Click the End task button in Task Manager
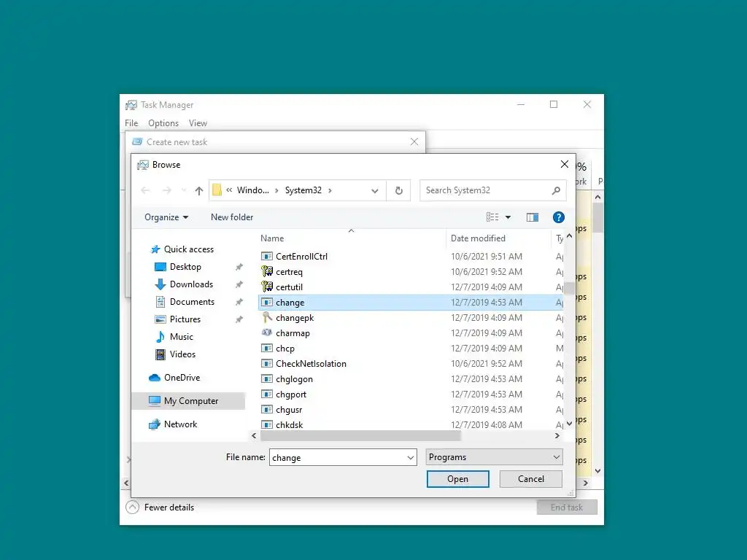The image size is (747, 560). (x=567, y=507)
